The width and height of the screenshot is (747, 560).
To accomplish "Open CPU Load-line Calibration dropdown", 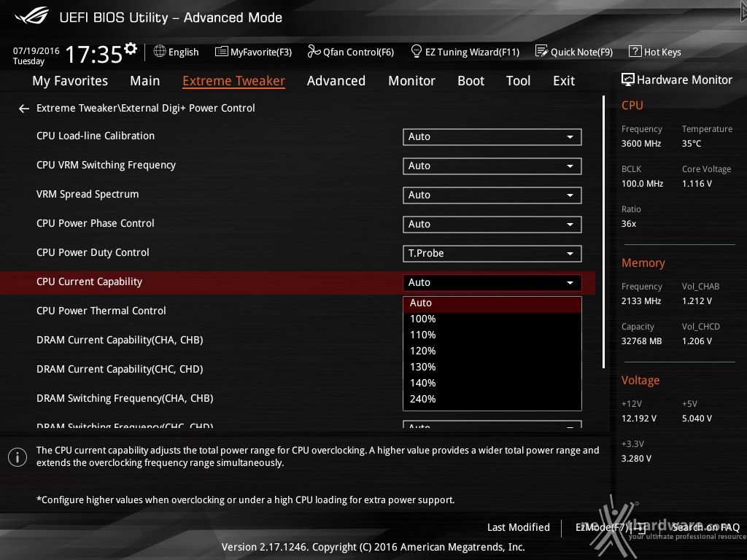I will pos(492,136).
